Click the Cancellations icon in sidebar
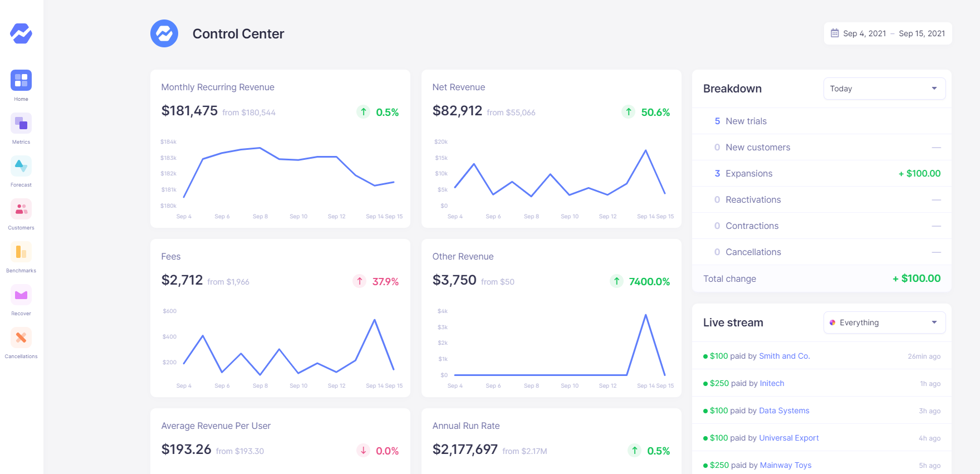Screen dimensions: 980x474 point(21,338)
